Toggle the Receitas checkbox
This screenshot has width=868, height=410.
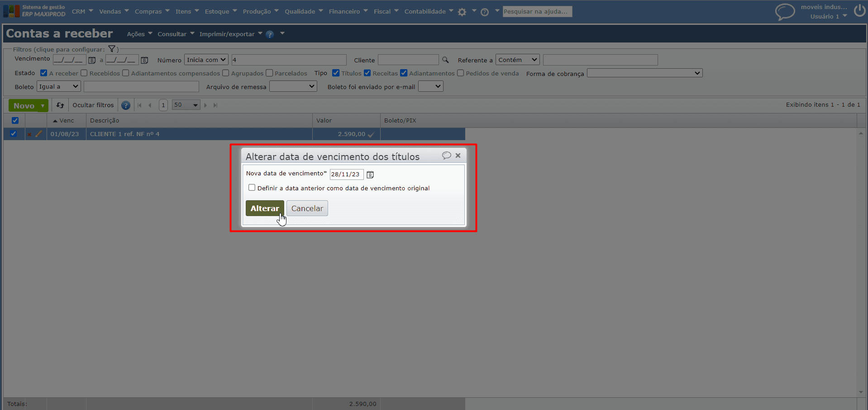pyautogui.click(x=367, y=73)
